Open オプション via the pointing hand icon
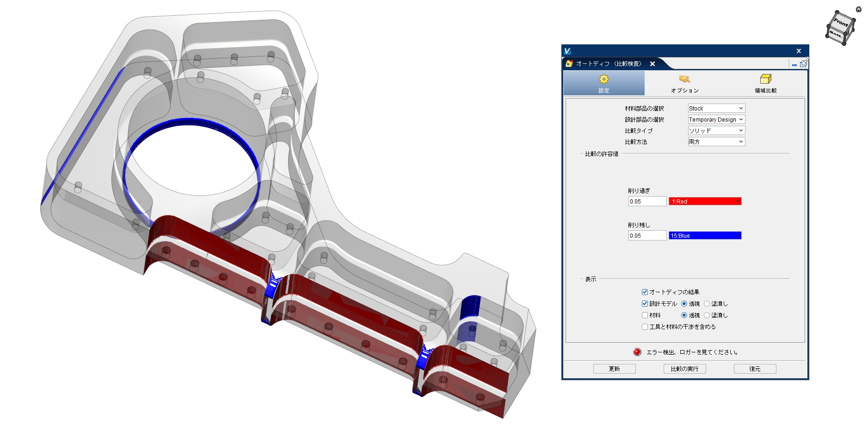Image resolution: width=868 pixels, height=431 pixels. 684,79
